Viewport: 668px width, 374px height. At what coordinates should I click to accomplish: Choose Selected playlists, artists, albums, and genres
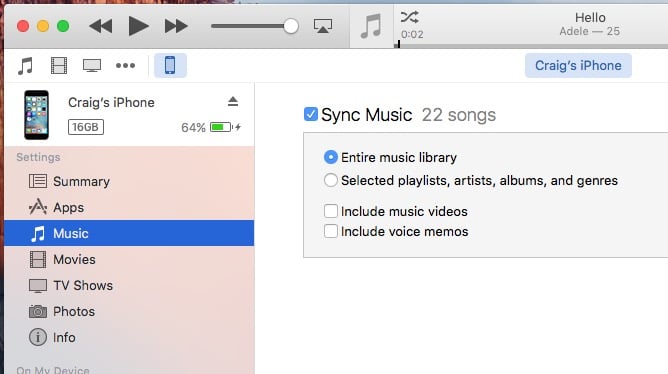[x=331, y=180]
